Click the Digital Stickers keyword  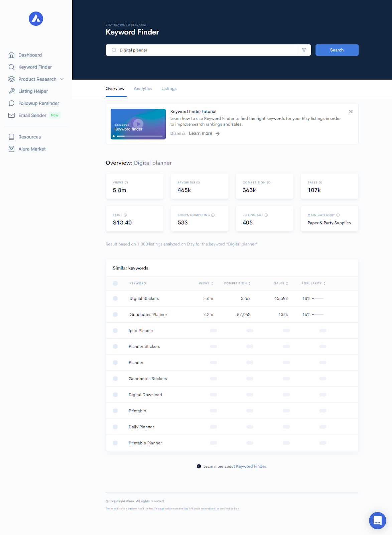pos(144,298)
